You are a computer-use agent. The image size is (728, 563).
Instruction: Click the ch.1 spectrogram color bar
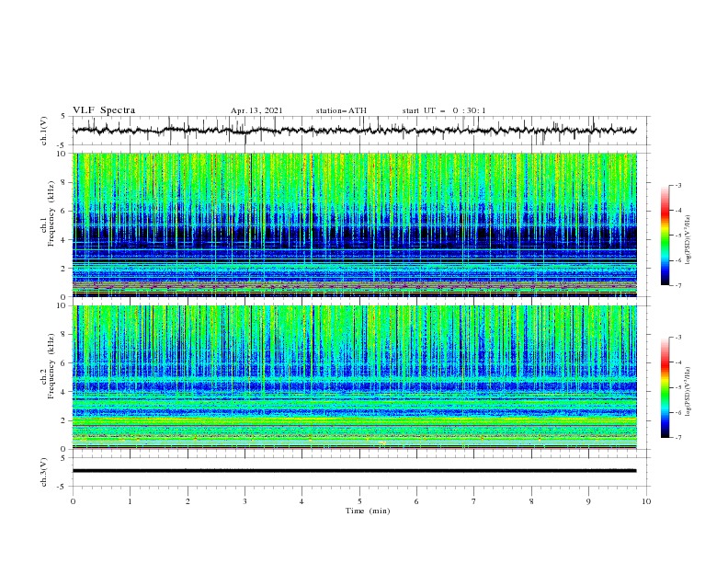[x=665, y=236]
